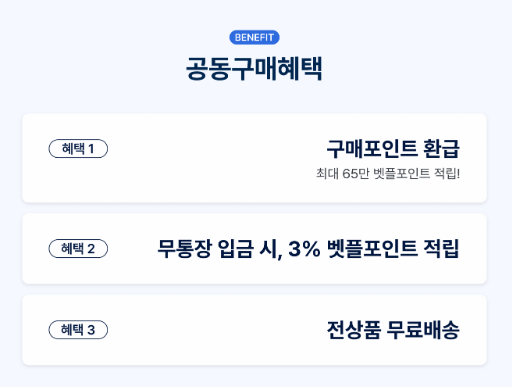Click the blue BENEFIT badge

pyautogui.click(x=254, y=37)
